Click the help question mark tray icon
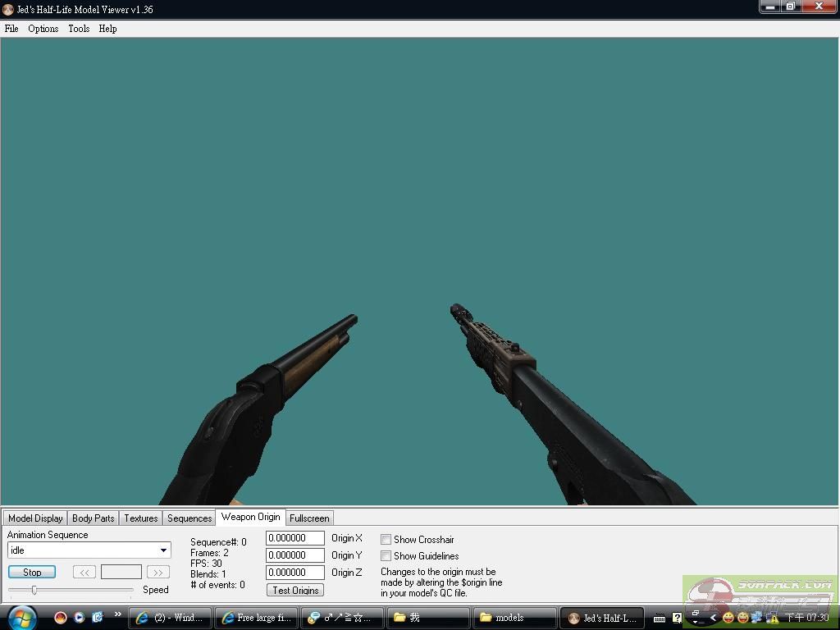This screenshot has height=630, width=840. (x=677, y=618)
